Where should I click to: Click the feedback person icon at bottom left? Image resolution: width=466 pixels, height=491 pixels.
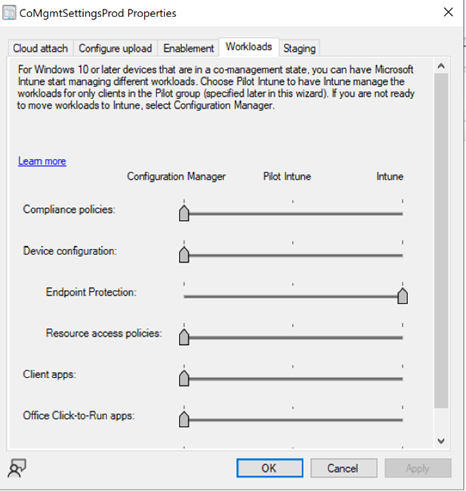pyautogui.click(x=17, y=468)
